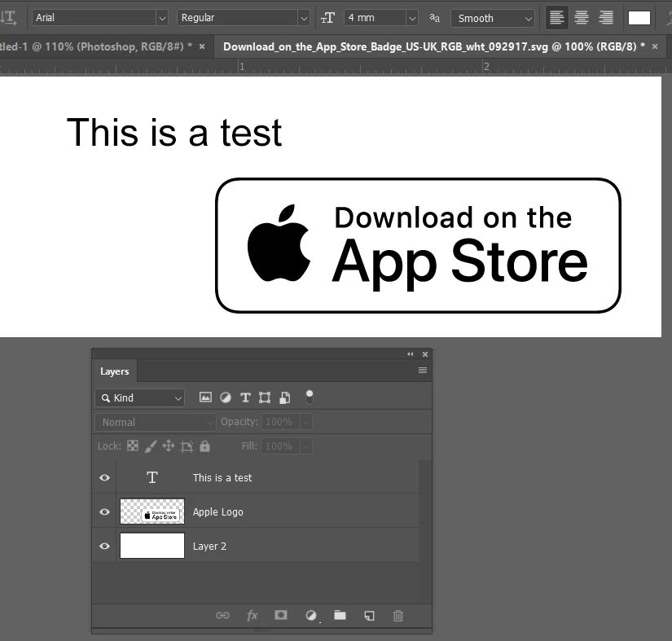The height and width of the screenshot is (641, 672).
Task: Hide the This is a test layer
Action: click(104, 477)
